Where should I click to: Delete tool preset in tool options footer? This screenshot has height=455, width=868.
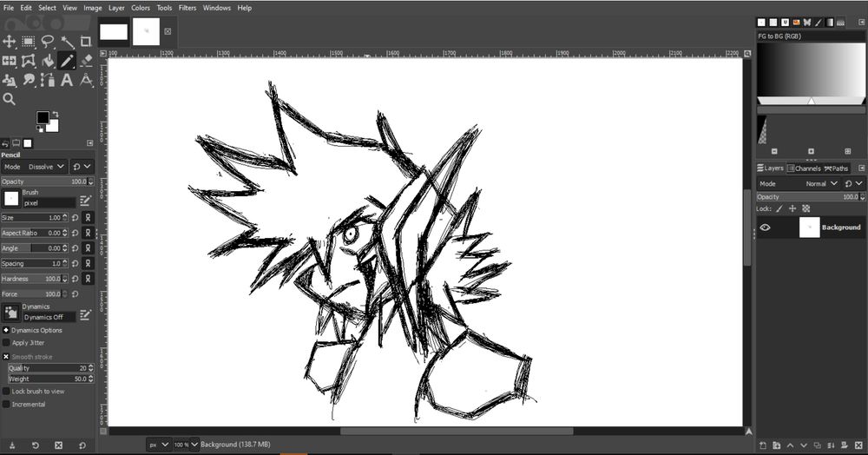tap(59, 445)
